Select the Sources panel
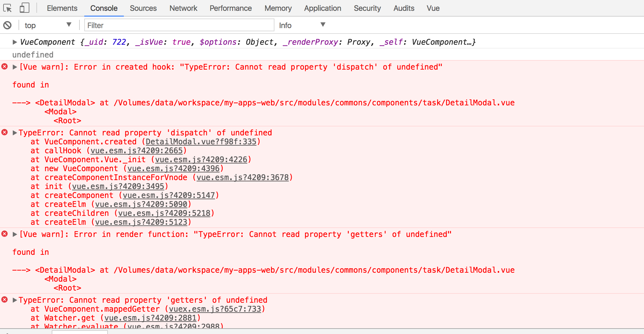Image resolution: width=644 pixels, height=334 pixels. point(143,8)
